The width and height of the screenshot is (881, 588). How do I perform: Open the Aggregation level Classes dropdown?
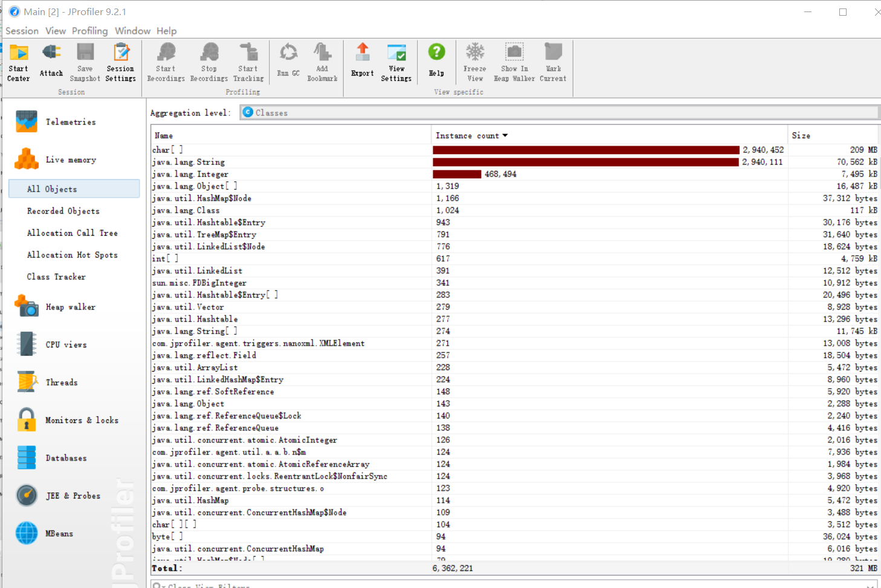tap(559, 112)
